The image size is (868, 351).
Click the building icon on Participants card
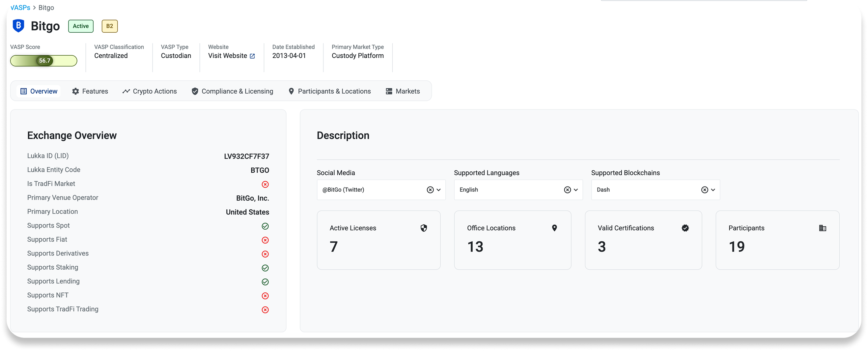click(x=823, y=228)
